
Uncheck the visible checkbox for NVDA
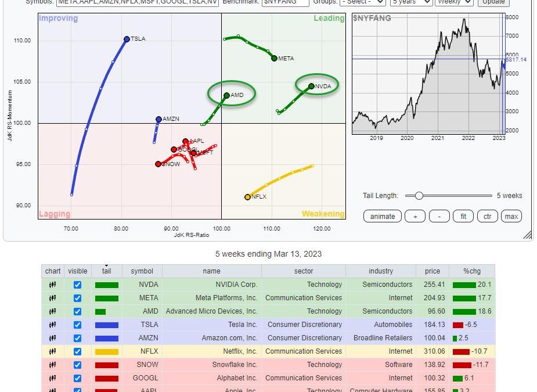[x=77, y=285]
